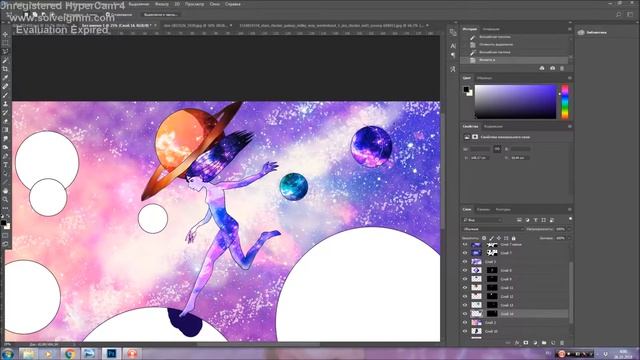Open the Properties panel options menu
Viewport: 640px width, 360px height.
point(569,127)
